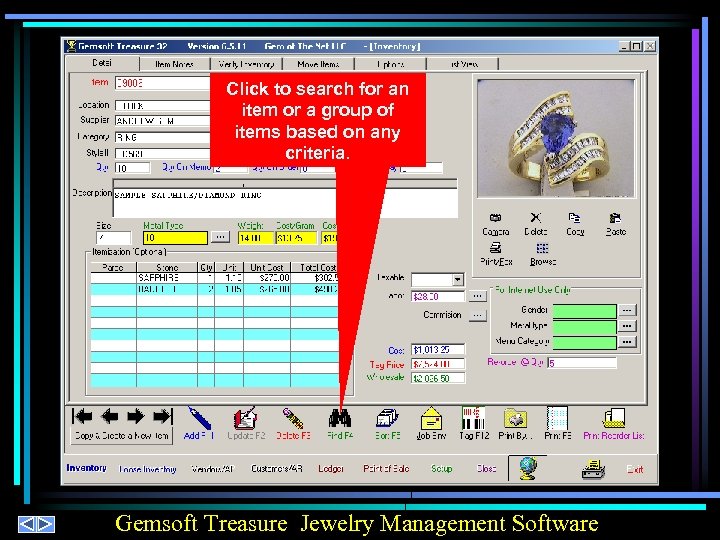
Task: Click the sapphire ring photo
Action: pos(556,138)
